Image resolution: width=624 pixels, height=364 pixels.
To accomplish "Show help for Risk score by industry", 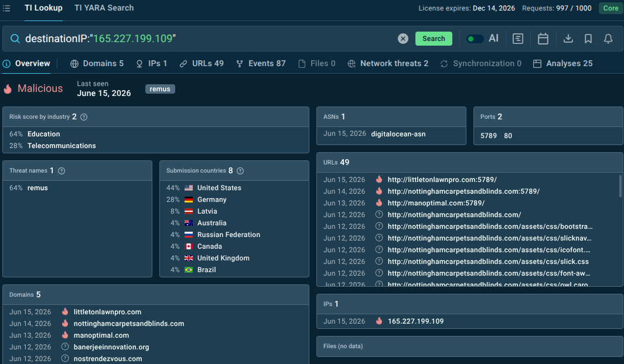I will coord(84,117).
